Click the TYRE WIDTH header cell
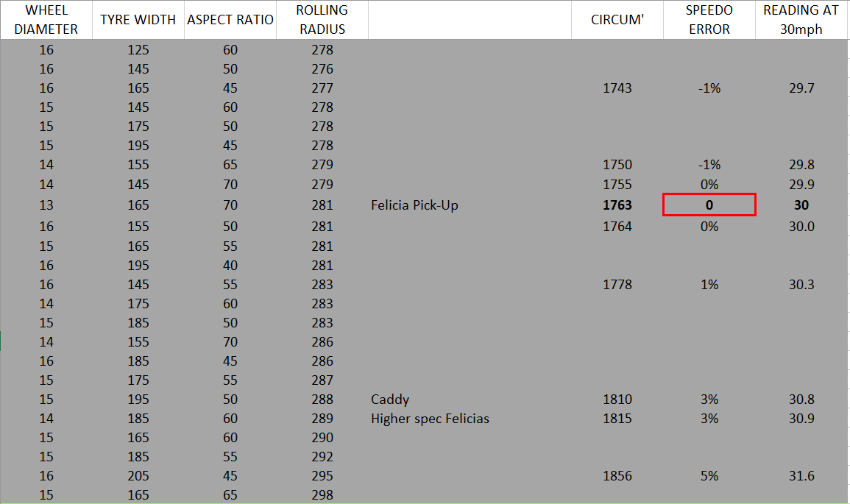This screenshot has width=850, height=504. coord(138,20)
